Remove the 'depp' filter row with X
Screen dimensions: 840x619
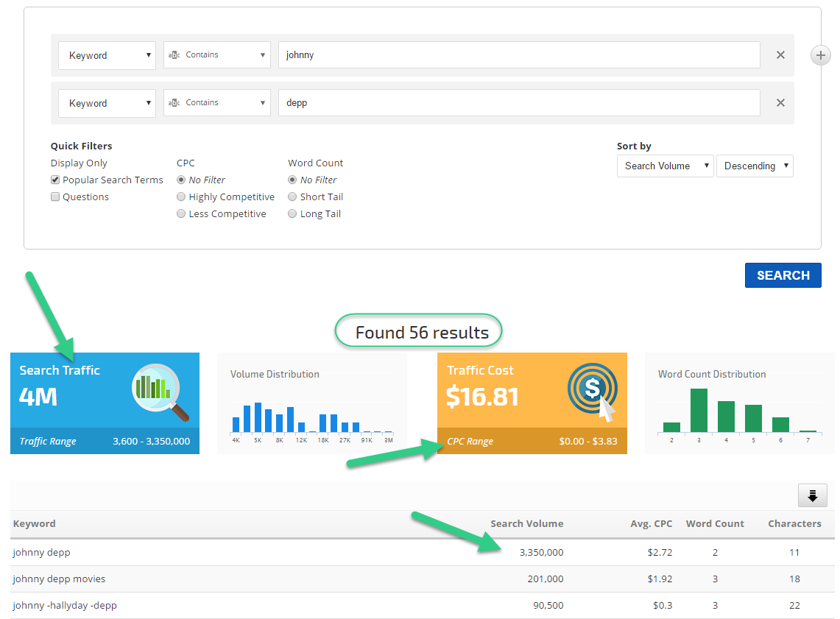(x=780, y=103)
